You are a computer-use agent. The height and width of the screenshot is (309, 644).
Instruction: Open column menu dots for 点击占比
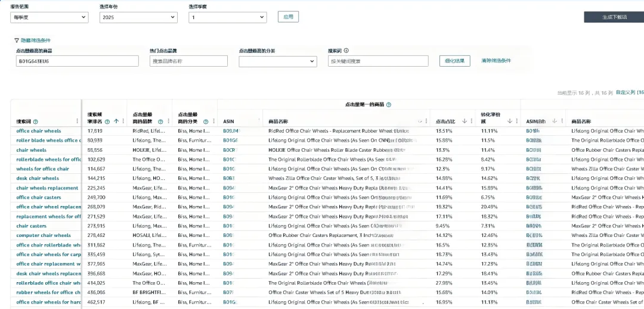click(472, 121)
